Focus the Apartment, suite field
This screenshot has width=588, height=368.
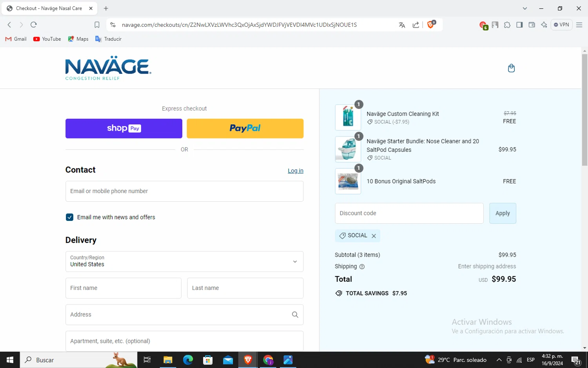[x=184, y=341]
